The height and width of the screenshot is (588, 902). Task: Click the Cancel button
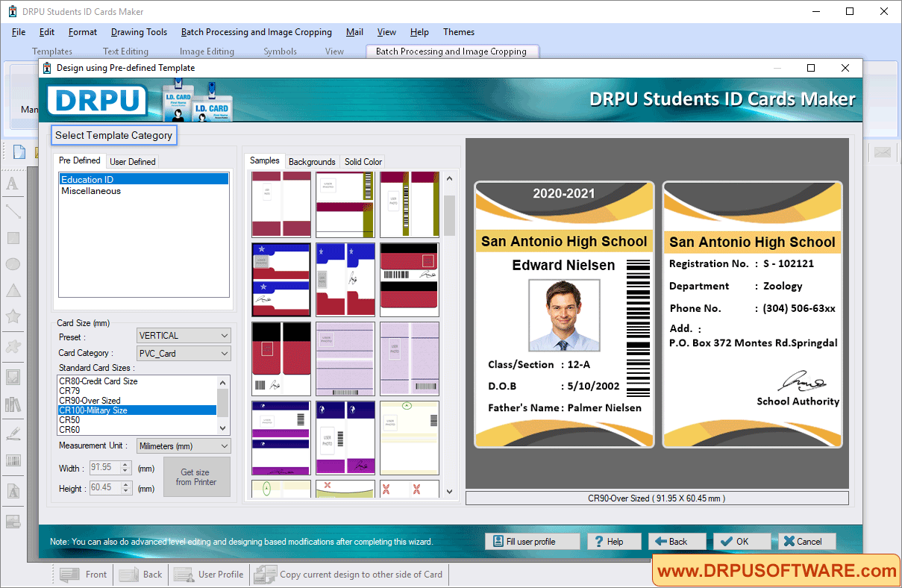coord(807,542)
